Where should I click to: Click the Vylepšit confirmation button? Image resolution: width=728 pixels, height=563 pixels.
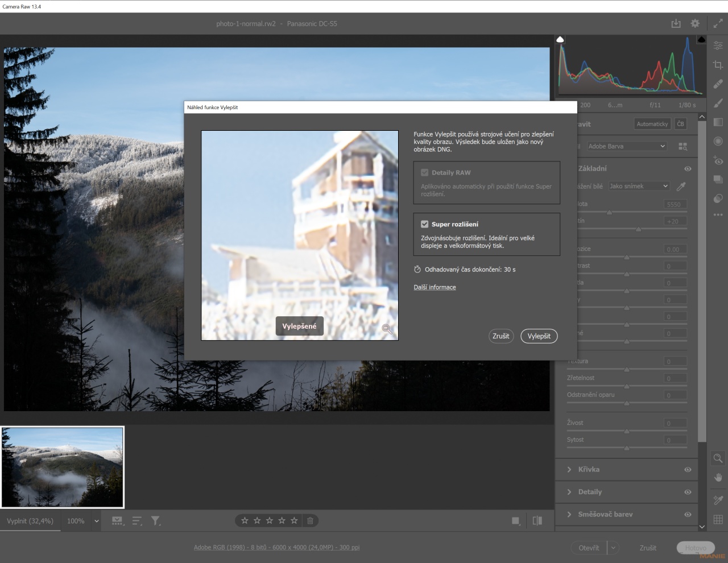point(539,336)
